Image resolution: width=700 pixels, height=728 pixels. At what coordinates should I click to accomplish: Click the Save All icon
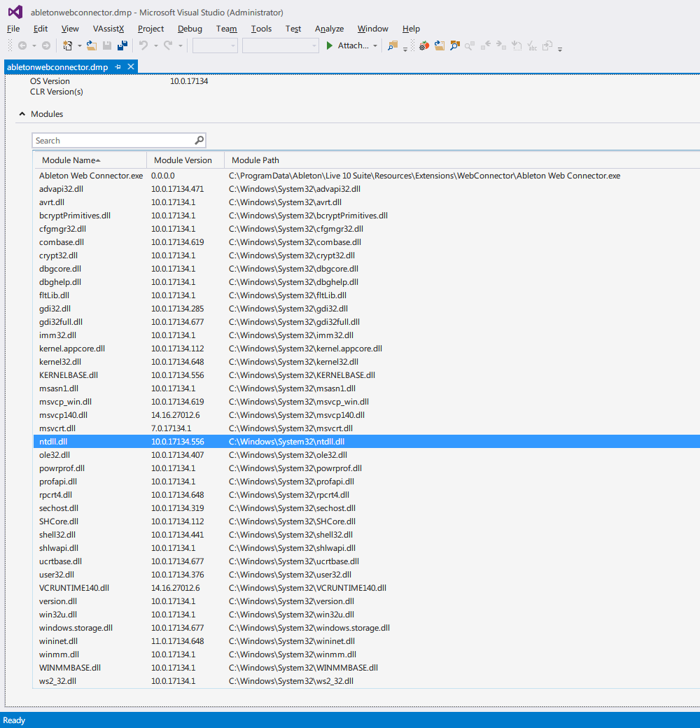tap(122, 45)
